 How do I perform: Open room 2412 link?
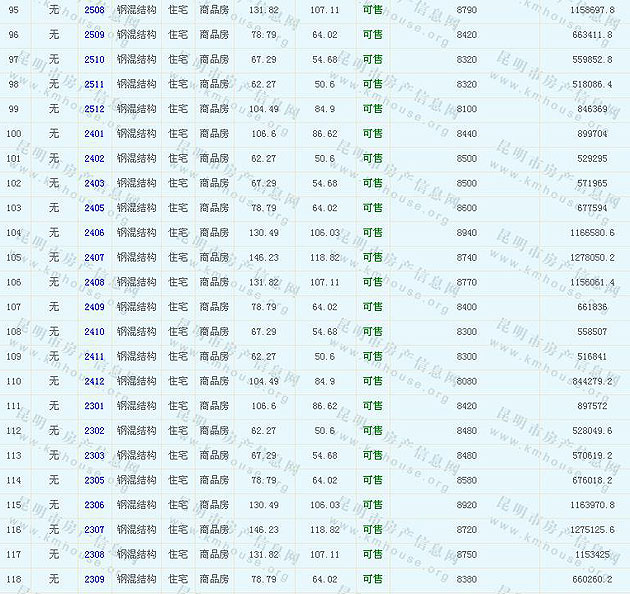94,381
